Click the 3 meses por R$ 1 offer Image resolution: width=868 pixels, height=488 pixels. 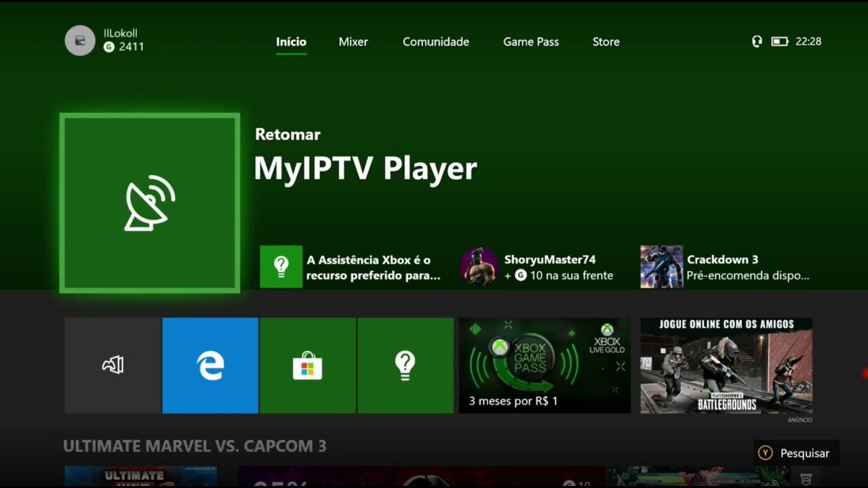[513, 401]
